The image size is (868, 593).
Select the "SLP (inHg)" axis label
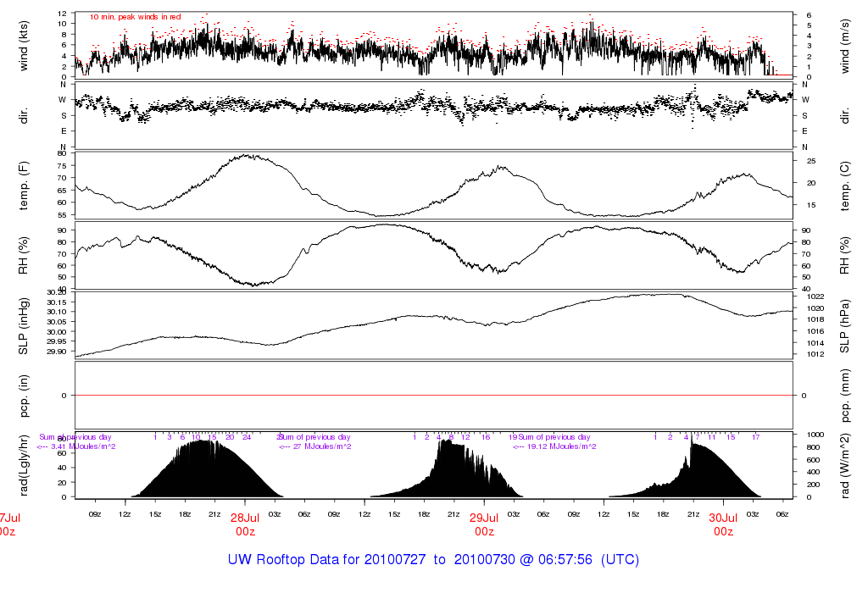click(23, 326)
